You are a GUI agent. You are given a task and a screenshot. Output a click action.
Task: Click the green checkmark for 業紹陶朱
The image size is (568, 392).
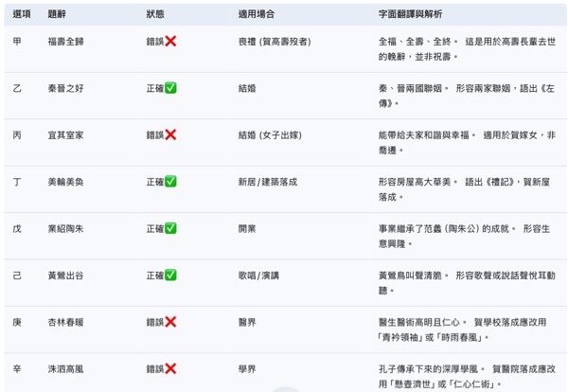coord(170,228)
